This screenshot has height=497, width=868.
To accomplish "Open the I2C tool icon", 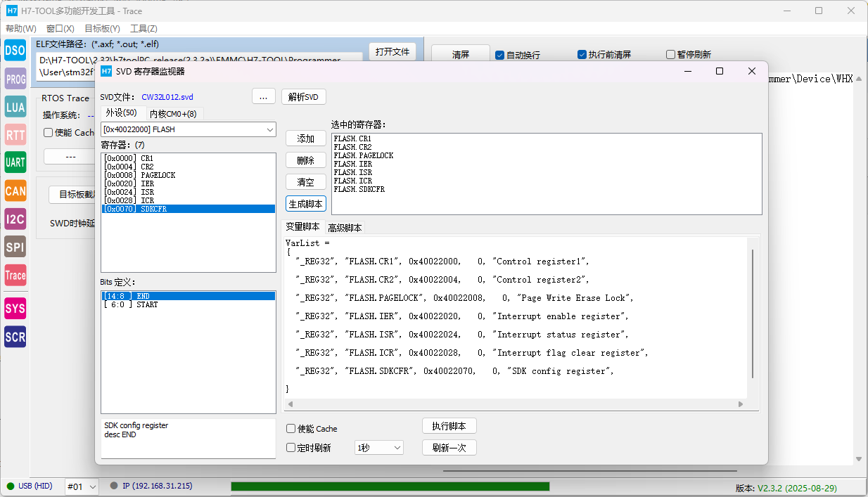I will tap(15, 219).
